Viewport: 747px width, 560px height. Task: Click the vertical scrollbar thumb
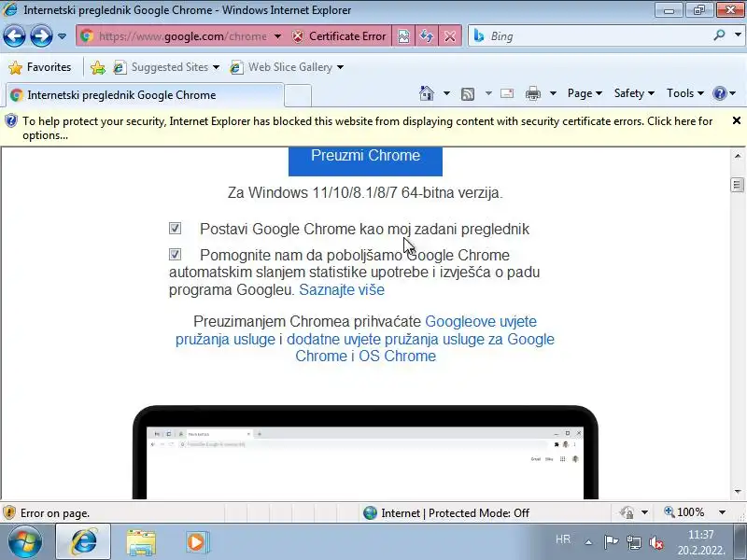pos(738,185)
